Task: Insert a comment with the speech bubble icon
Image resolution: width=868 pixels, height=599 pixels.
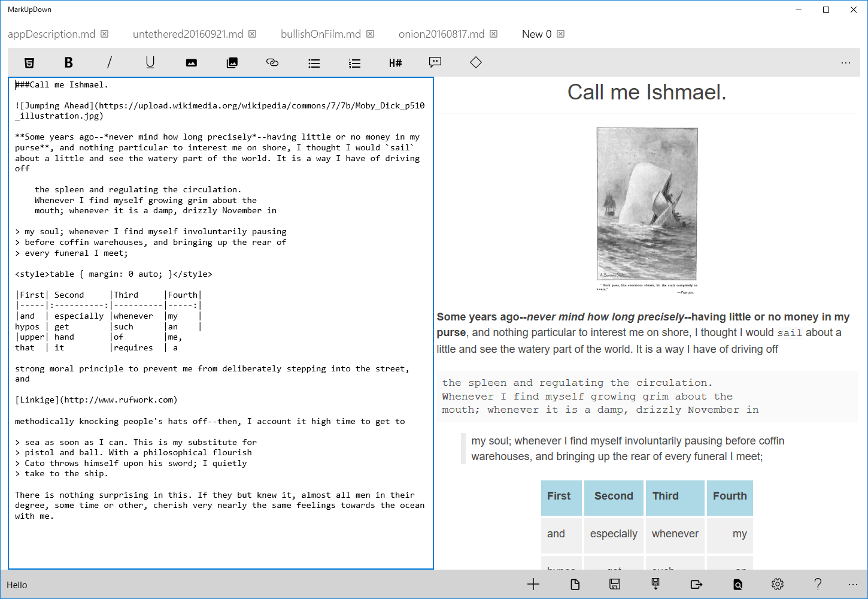Action: (435, 62)
